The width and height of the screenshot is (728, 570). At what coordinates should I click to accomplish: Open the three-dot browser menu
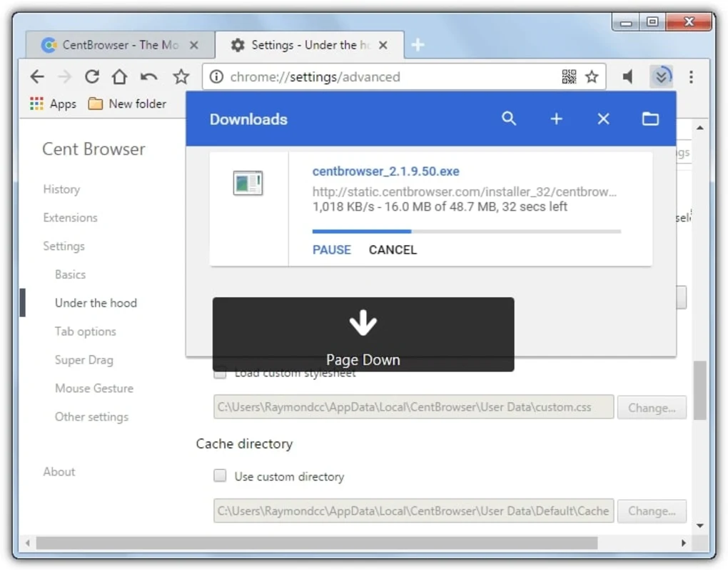point(691,76)
